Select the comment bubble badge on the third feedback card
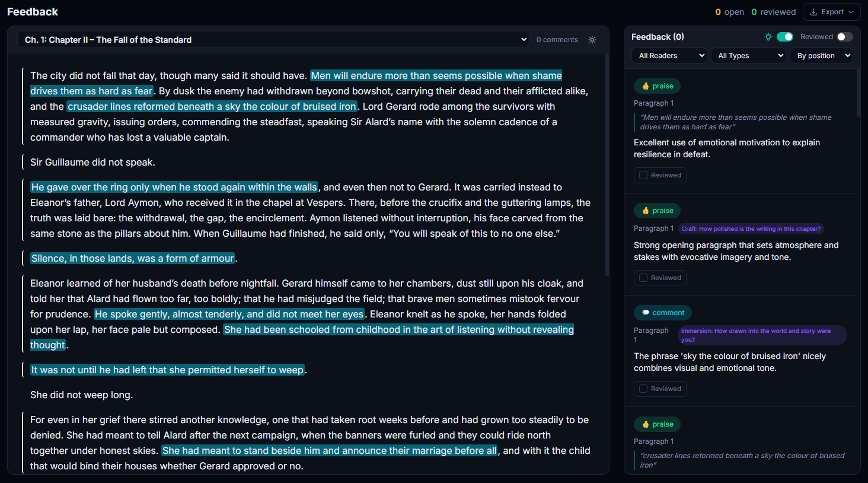Screen dimensions: 868x483 tap(662, 312)
